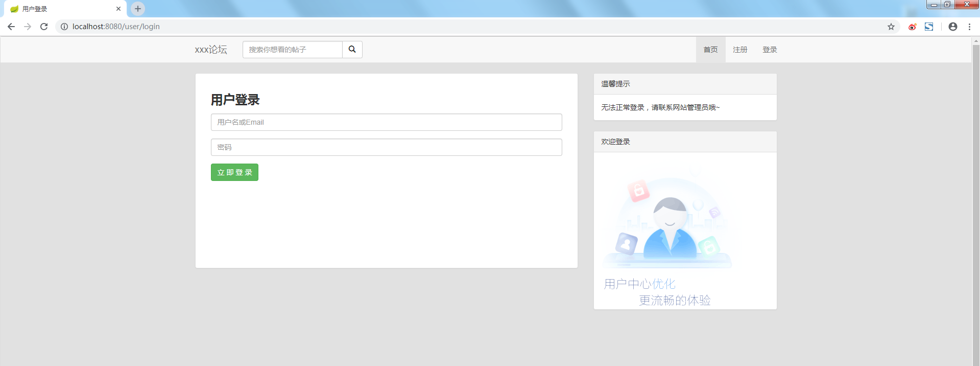Bookmark this page with the star icon
This screenshot has width=980, height=366.
[x=891, y=27]
